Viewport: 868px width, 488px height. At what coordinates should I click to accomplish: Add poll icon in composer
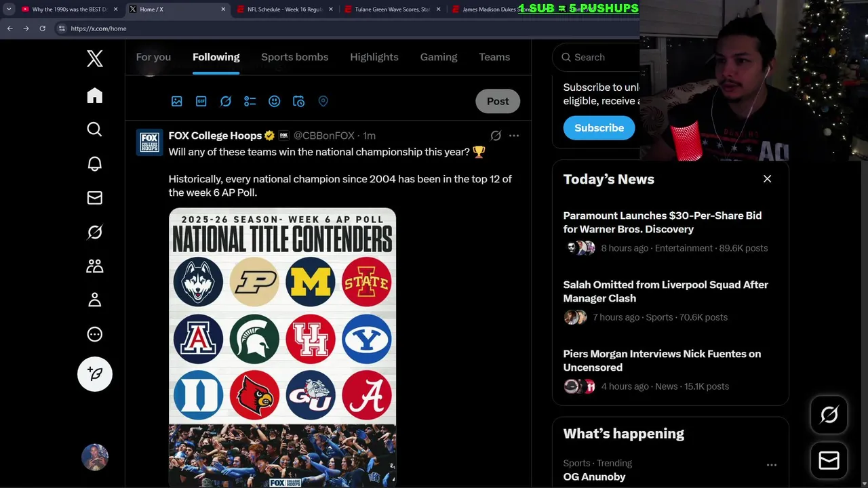pos(250,101)
